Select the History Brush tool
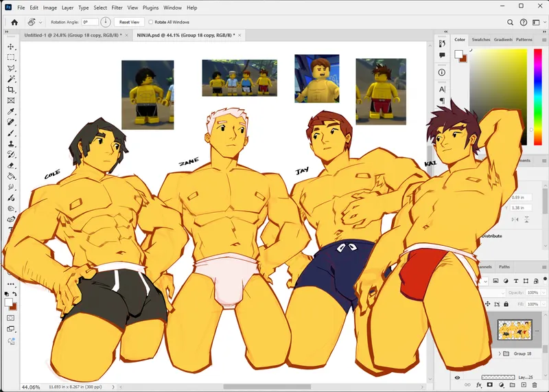The width and height of the screenshot is (549, 392). pos(11,154)
